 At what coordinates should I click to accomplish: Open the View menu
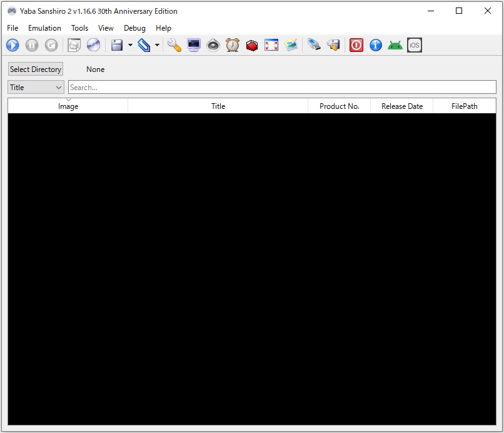pos(106,28)
